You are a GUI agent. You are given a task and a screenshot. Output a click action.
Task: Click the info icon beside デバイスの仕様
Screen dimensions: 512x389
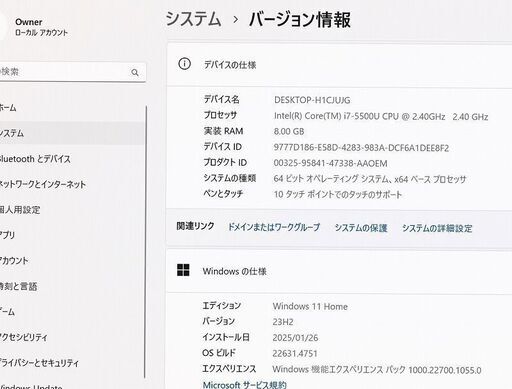(x=184, y=64)
